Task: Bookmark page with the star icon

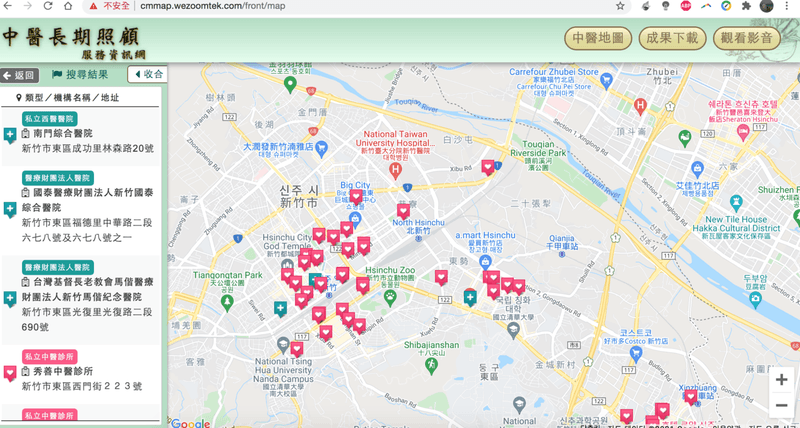Action: click(x=620, y=6)
